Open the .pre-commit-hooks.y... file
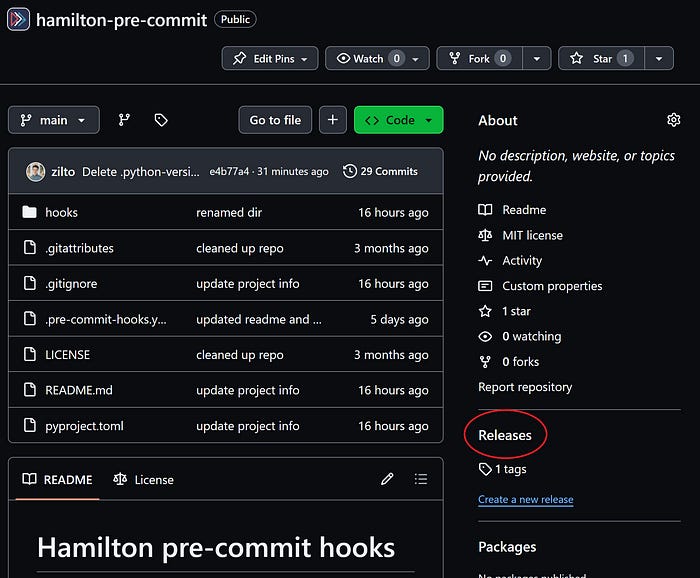The width and height of the screenshot is (700, 578). [x=106, y=320]
